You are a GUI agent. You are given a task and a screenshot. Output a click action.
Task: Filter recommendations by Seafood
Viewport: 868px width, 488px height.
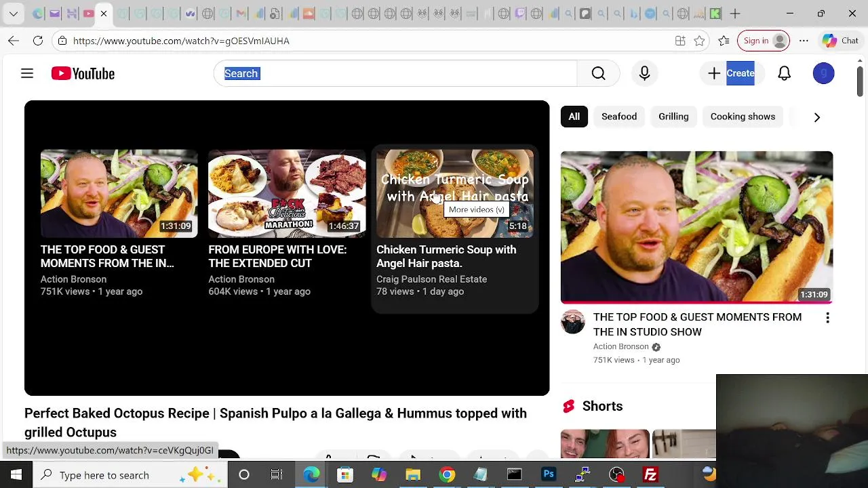pos(619,117)
